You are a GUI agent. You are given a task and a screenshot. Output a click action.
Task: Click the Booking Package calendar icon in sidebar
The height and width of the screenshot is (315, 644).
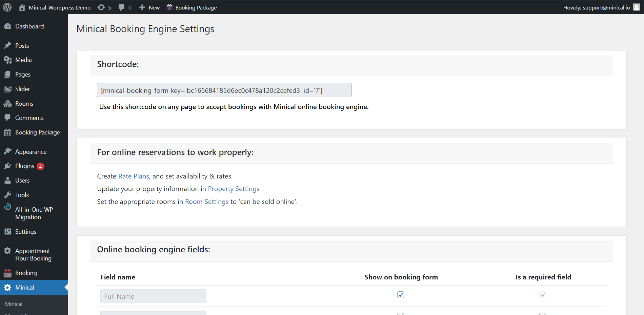click(7, 132)
